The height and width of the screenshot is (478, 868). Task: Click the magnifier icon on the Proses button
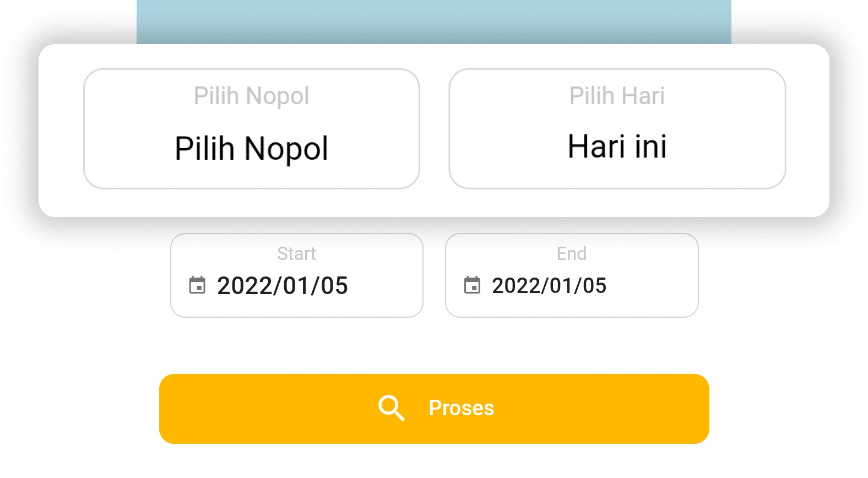click(391, 408)
